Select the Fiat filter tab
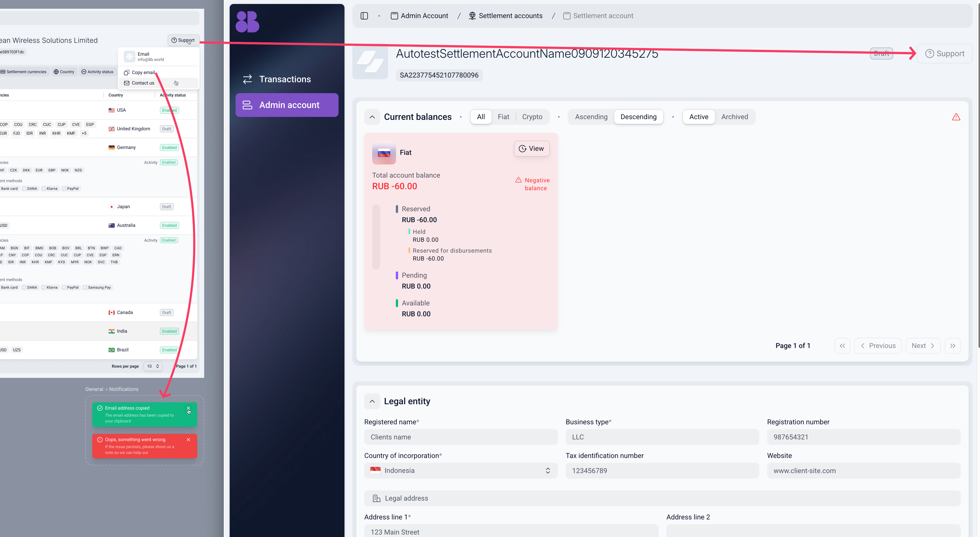Image resolution: width=980 pixels, height=537 pixels. pyautogui.click(x=503, y=117)
